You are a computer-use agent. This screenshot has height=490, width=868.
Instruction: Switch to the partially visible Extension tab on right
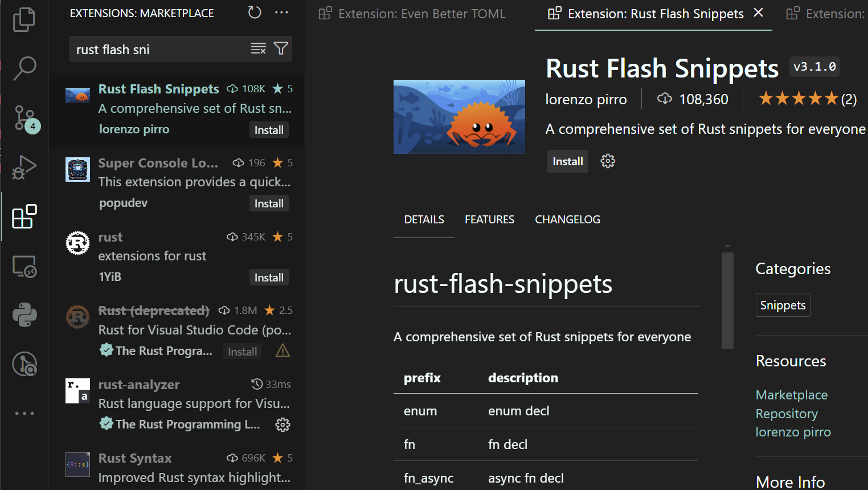[x=825, y=14]
